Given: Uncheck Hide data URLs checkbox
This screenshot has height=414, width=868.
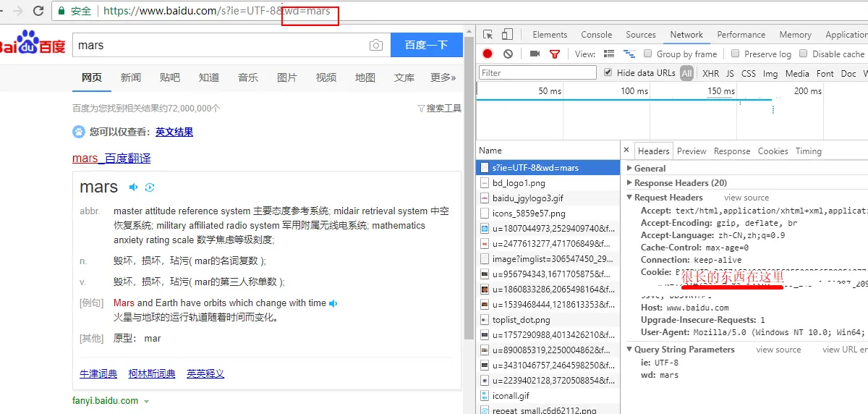Looking at the screenshot, I should point(608,72).
